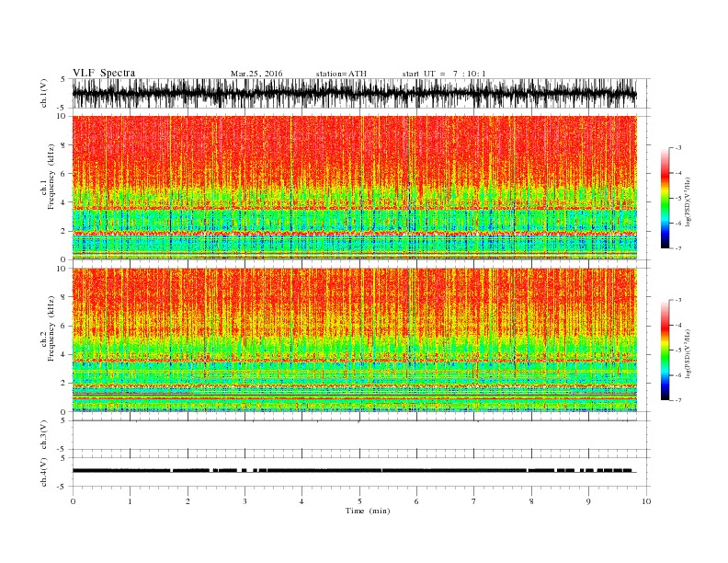This screenshot has width=728, height=563.
Task: Click the ch.1 log(PSD) colorbar label
Action: (688, 201)
